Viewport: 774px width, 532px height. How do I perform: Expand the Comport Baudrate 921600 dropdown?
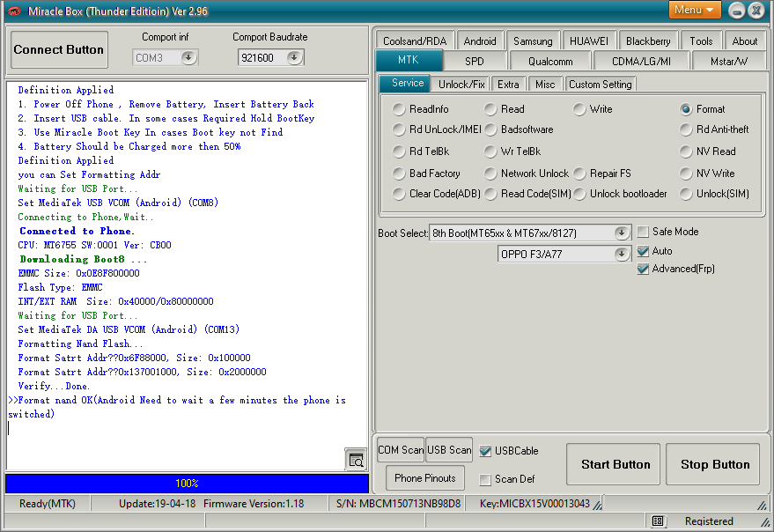(294, 58)
